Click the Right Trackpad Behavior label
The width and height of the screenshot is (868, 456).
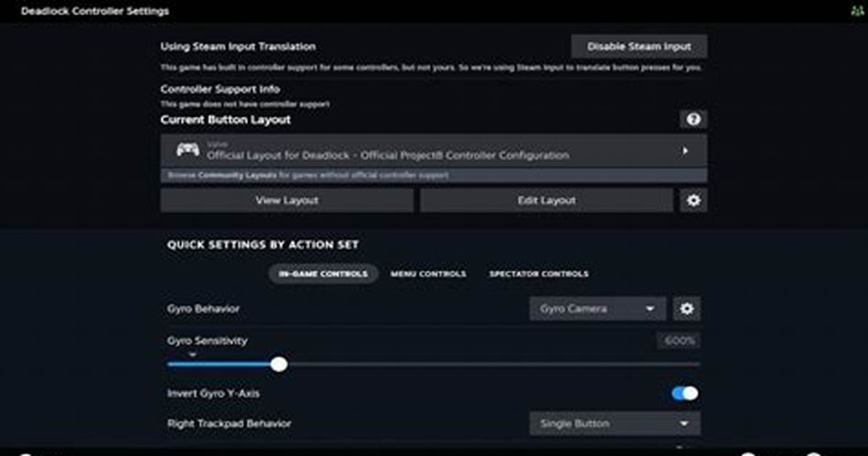pos(229,423)
